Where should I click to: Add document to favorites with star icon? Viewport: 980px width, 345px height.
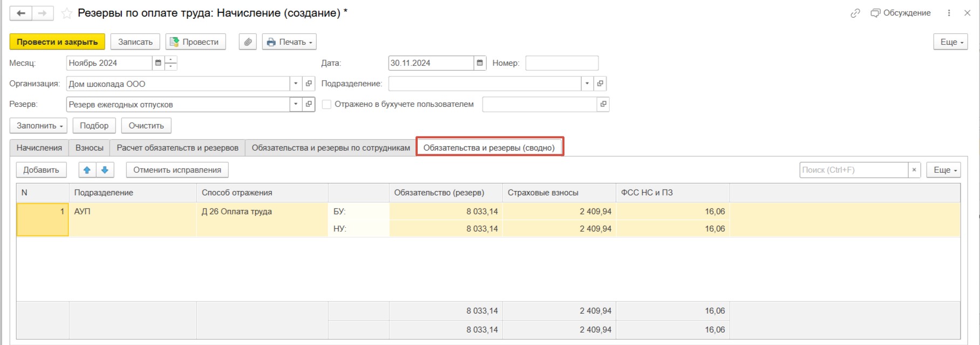click(x=66, y=13)
